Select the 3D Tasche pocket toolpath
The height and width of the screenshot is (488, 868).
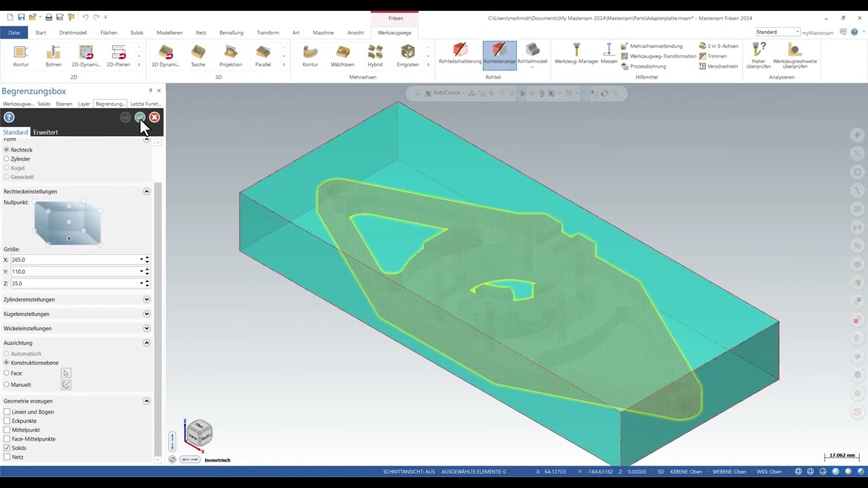click(x=198, y=56)
